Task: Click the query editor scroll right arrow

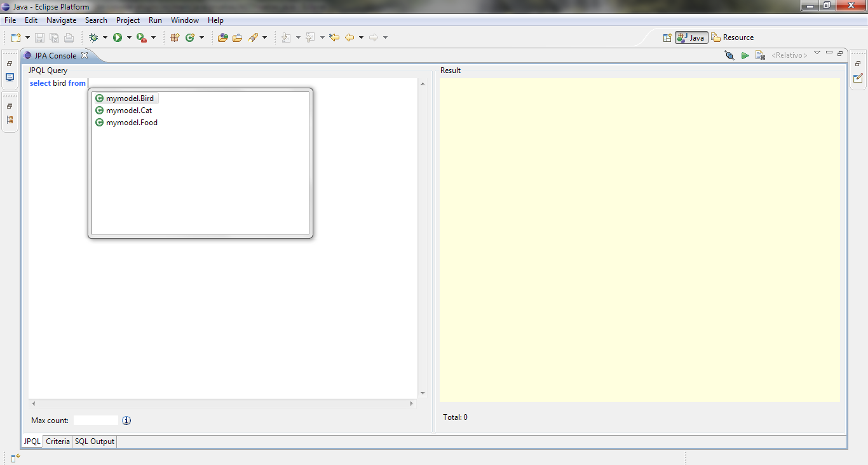Action: [412, 403]
